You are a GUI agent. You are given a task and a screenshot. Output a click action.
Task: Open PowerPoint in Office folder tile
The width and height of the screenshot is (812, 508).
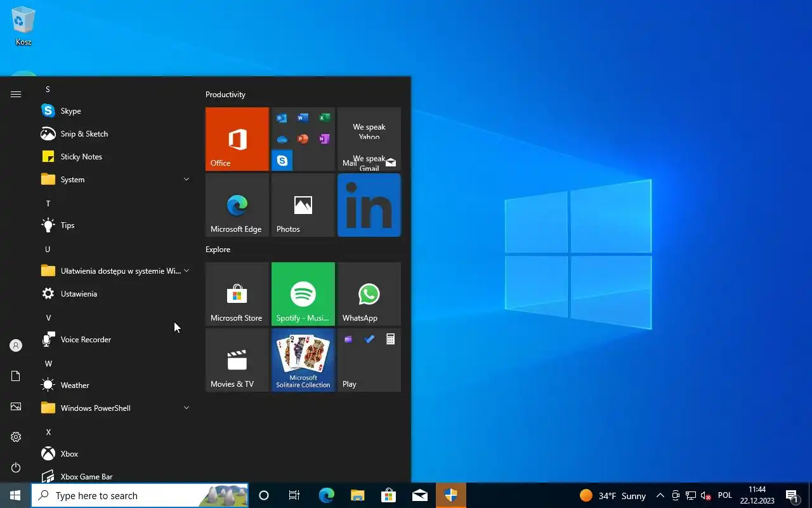coord(303,139)
